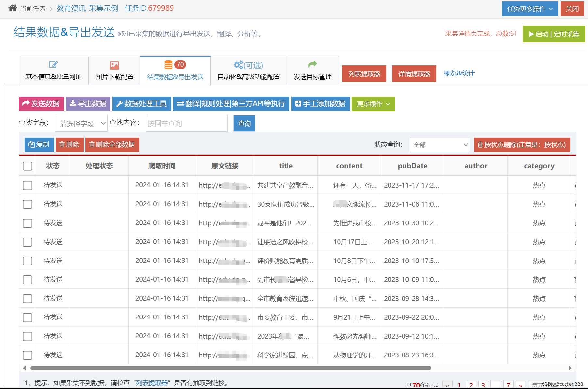Screen dimensions: 588x389
Task: Check the row titled 冠军是他们
Action: click(28, 223)
